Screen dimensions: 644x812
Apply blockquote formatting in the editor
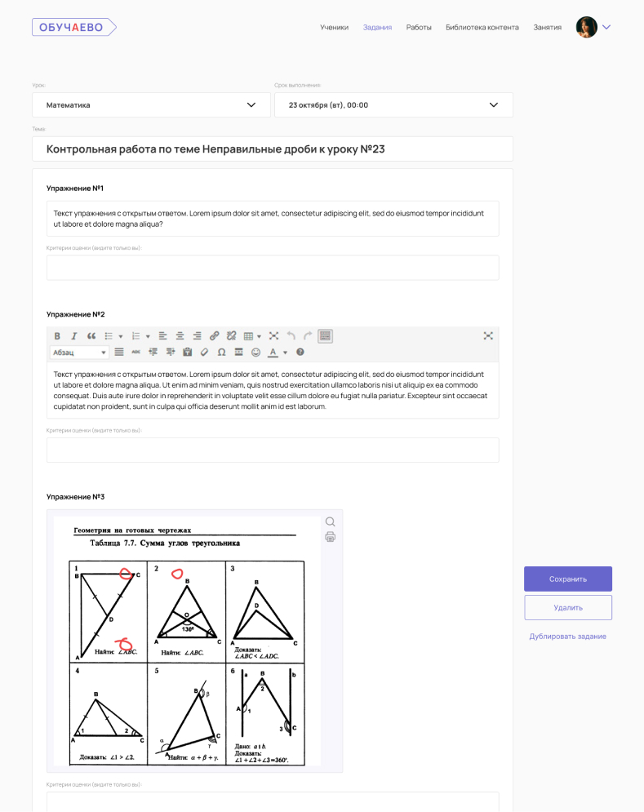[x=91, y=335]
